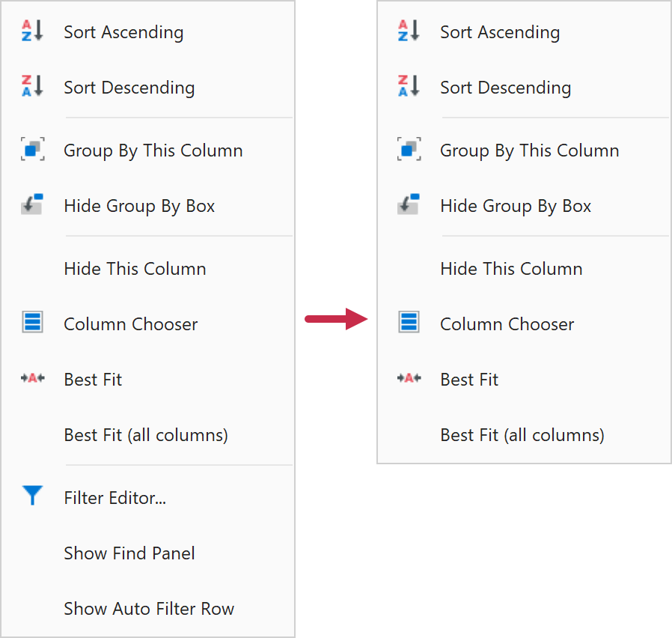
Task: Select Filter Editor... text in left menu
Action: tap(114, 498)
